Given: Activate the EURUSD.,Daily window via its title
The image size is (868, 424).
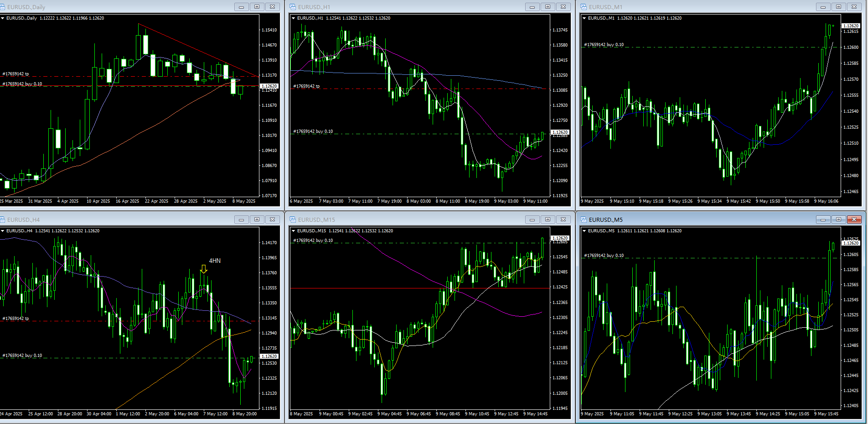Looking at the screenshot, I should pos(26,7).
